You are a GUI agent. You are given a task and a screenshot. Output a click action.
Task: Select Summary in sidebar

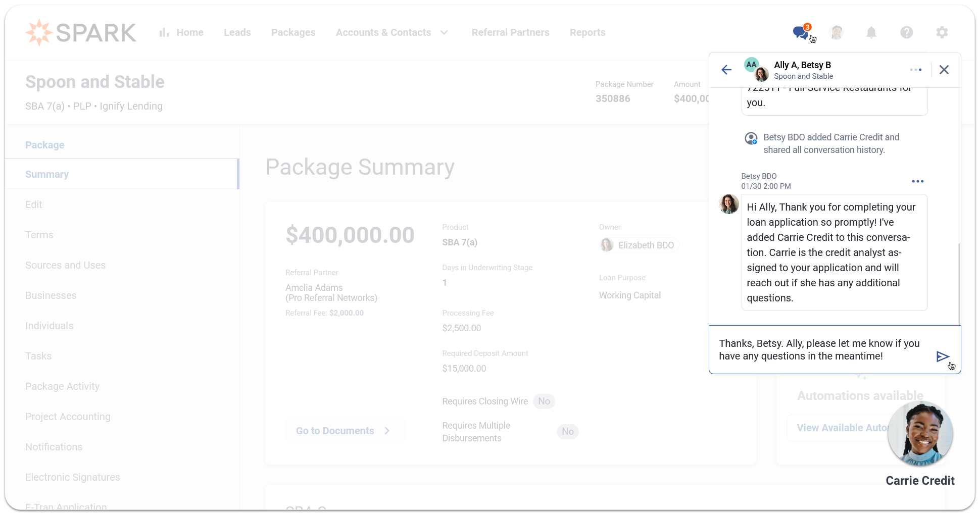tap(122, 174)
